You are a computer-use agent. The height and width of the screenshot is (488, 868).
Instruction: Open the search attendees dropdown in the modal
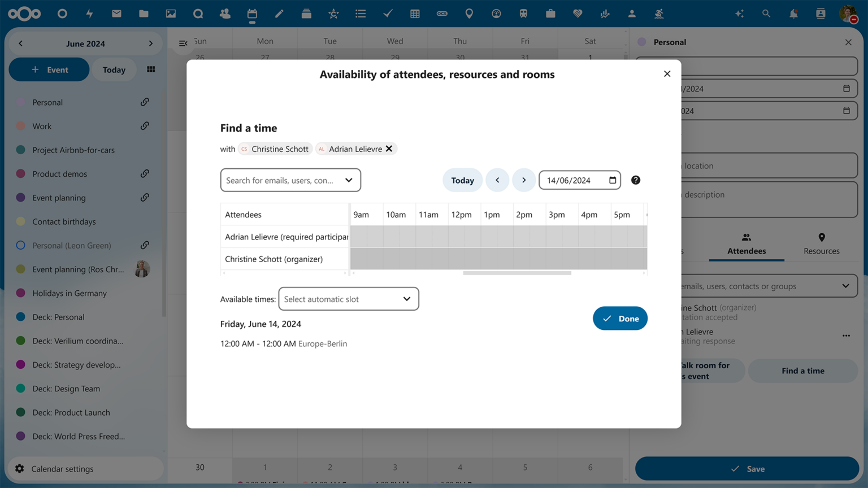(290, 180)
